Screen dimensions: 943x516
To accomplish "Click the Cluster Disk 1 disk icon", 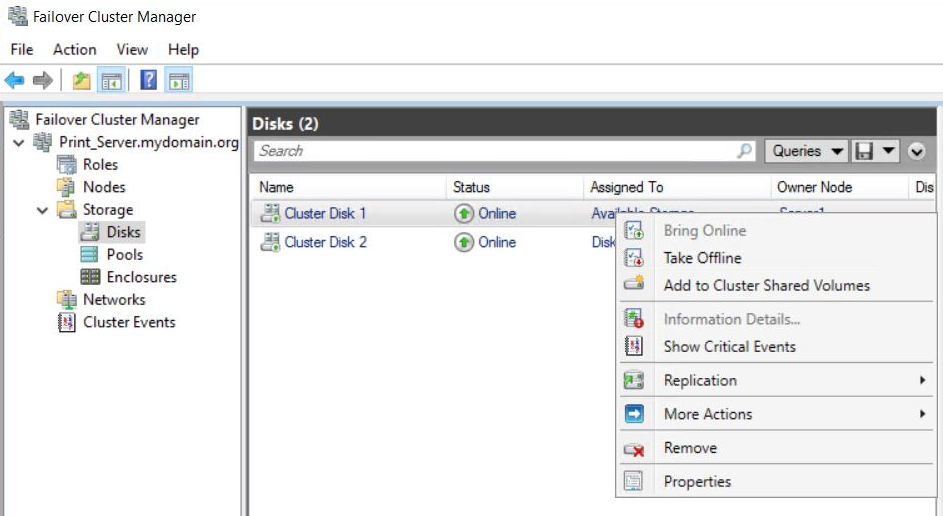I will click(270, 213).
